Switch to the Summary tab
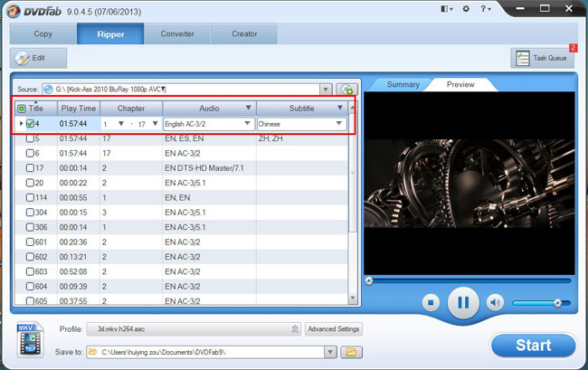 pos(403,84)
